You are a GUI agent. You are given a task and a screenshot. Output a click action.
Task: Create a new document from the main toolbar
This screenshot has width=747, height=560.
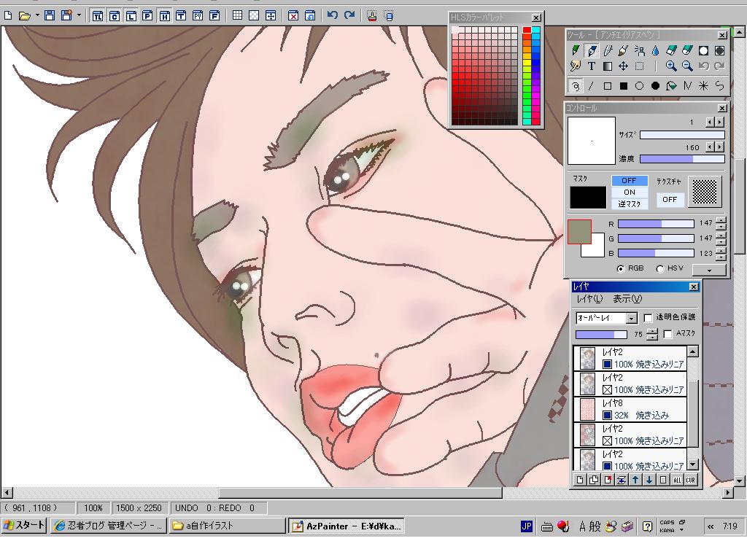[7, 16]
